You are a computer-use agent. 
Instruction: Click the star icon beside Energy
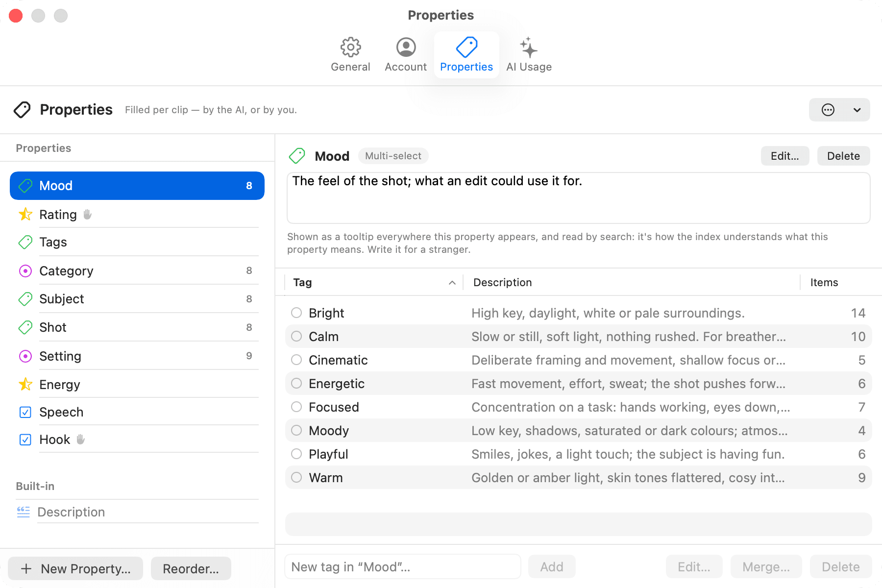[x=25, y=384]
